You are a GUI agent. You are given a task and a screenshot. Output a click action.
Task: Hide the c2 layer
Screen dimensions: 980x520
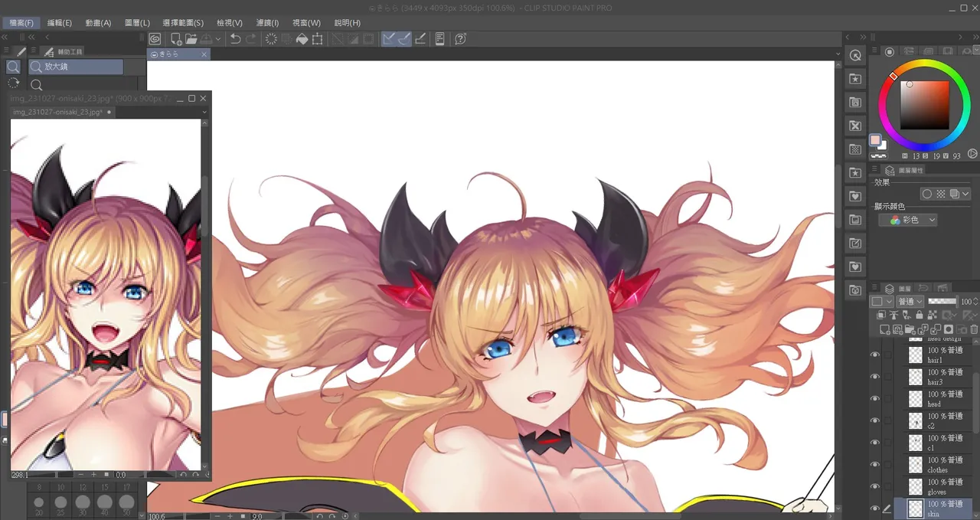(x=875, y=420)
